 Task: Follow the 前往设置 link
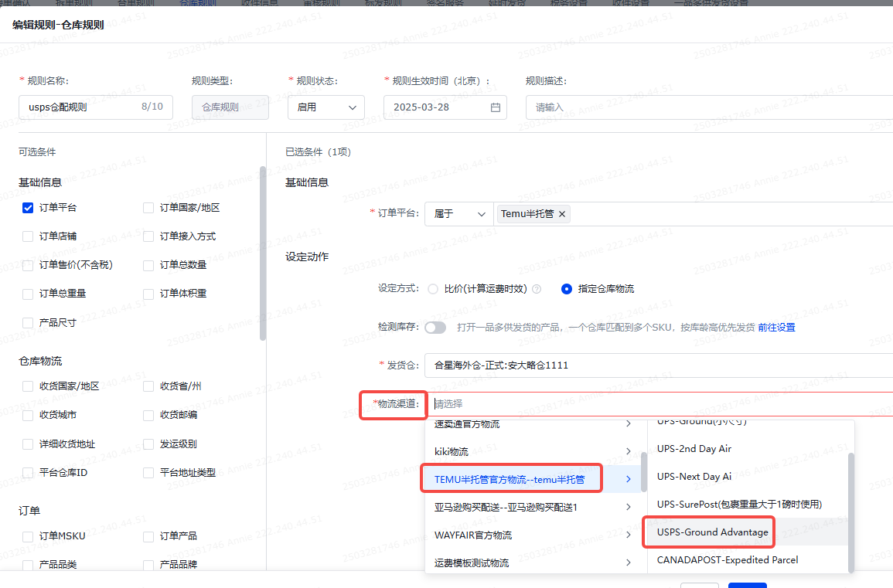776,328
